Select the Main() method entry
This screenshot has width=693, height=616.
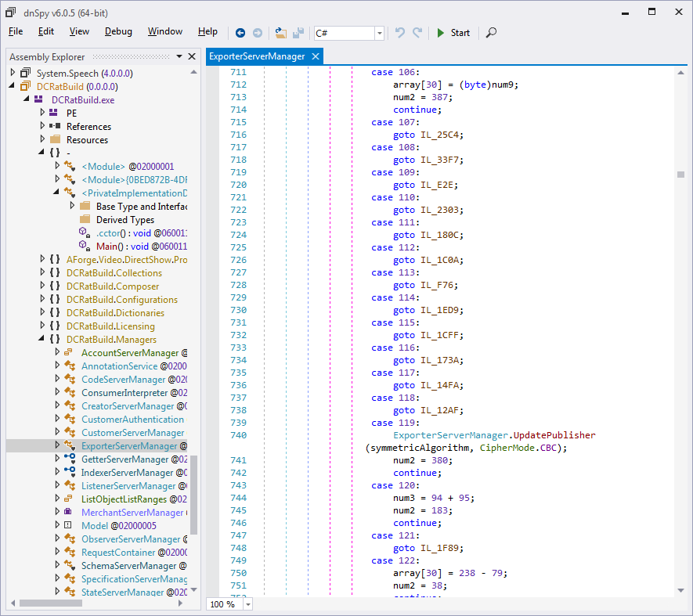pos(142,246)
